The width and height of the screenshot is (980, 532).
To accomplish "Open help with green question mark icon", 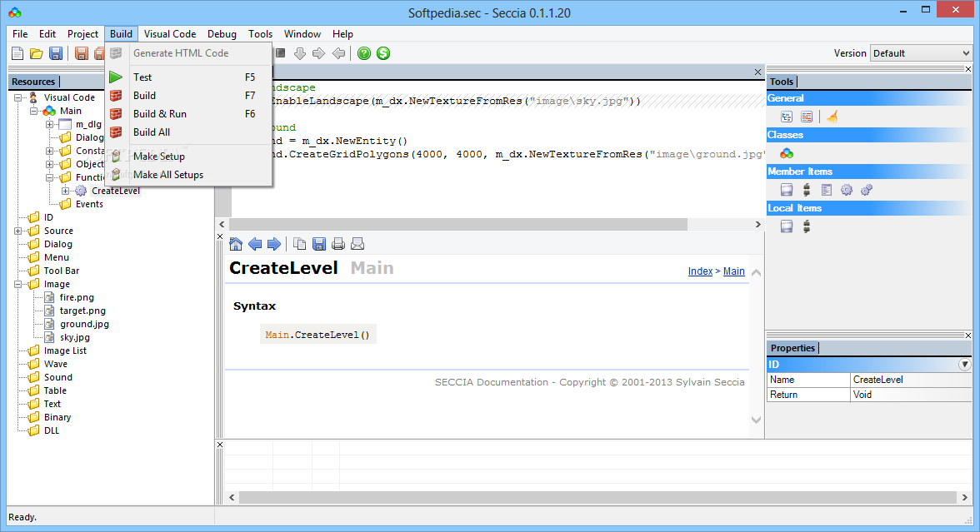I will pos(364,53).
